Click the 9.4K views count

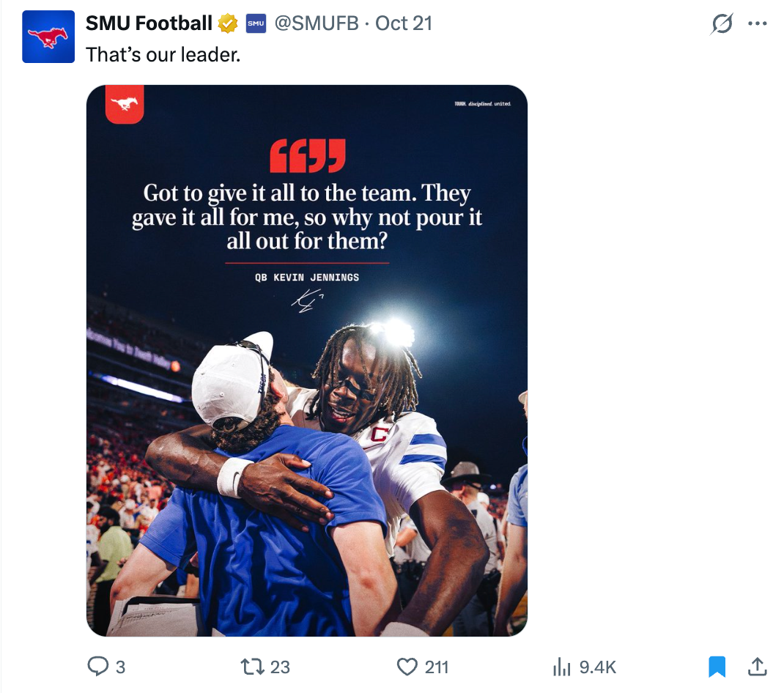598,667
